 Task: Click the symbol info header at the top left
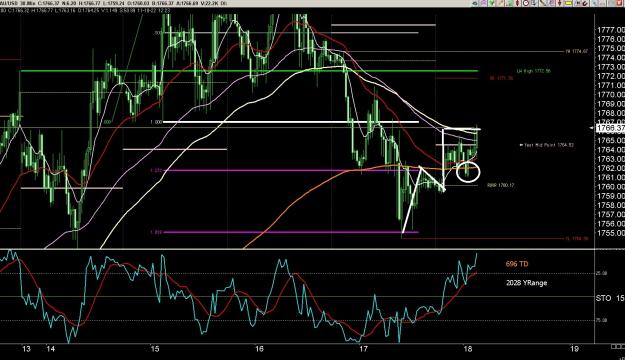click(x=114, y=3)
